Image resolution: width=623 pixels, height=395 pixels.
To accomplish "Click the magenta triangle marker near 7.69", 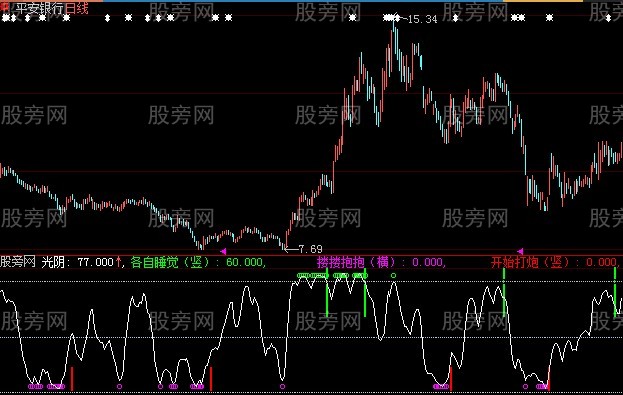I will (x=223, y=251).
